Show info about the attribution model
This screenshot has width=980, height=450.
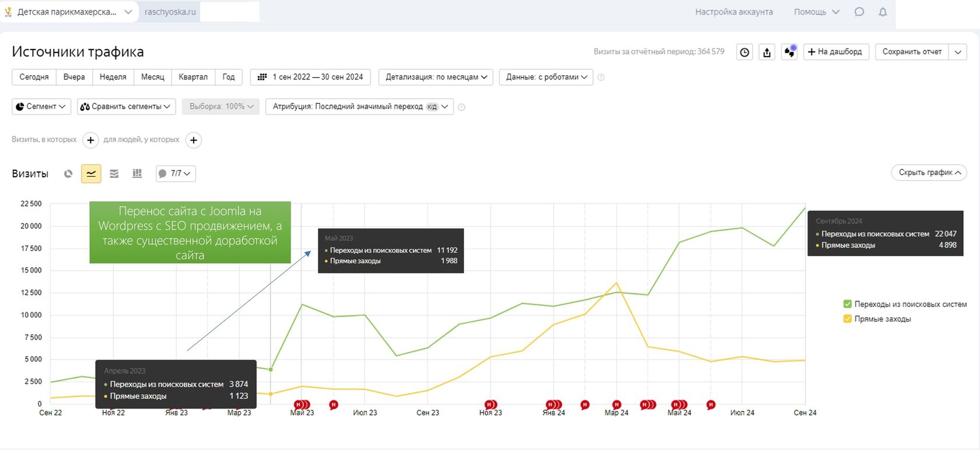[x=461, y=107]
